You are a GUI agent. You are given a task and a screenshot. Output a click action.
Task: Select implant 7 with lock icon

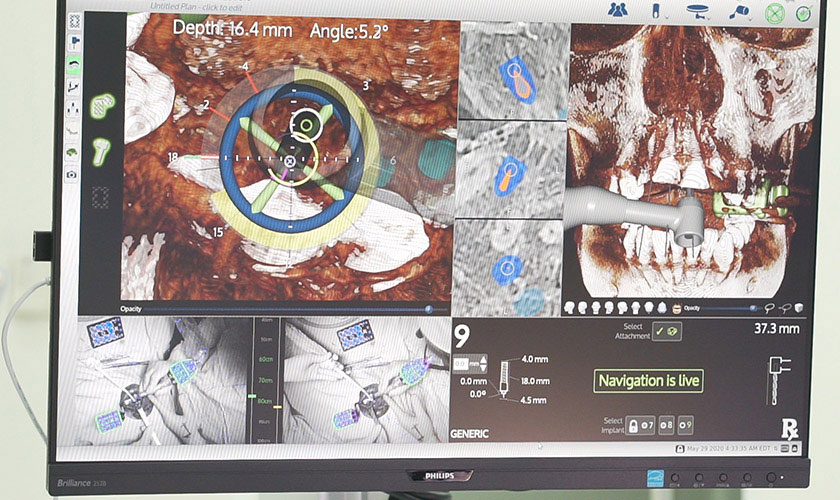(640, 427)
